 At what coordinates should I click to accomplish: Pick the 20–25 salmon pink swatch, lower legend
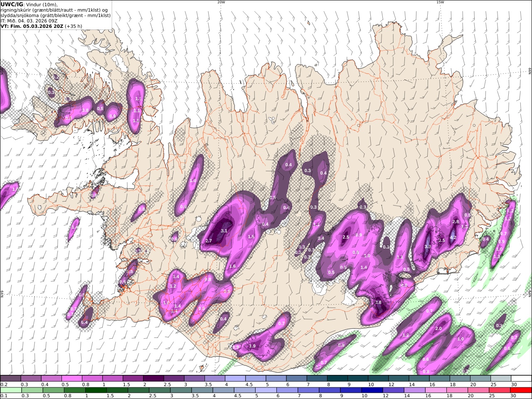478,390
